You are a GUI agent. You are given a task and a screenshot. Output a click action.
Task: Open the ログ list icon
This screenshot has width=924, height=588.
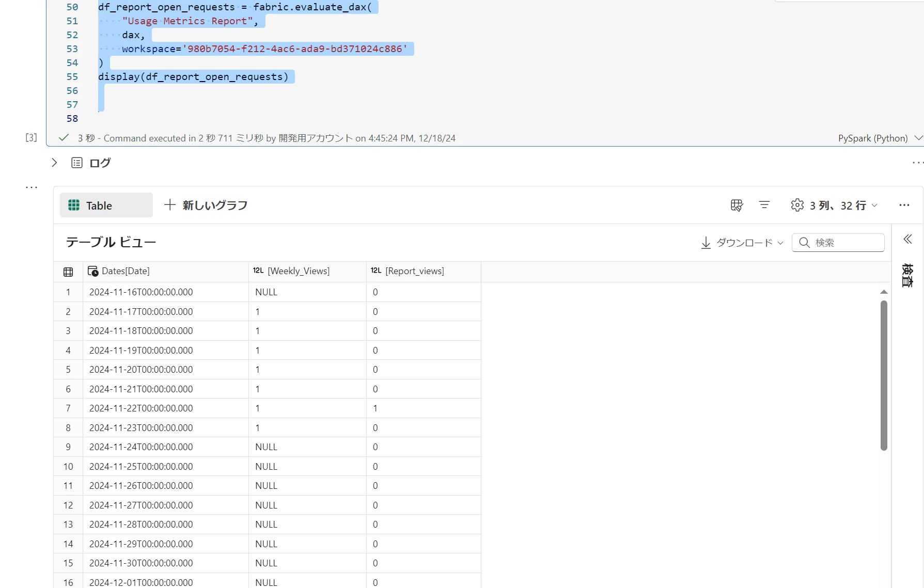click(77, 163)
